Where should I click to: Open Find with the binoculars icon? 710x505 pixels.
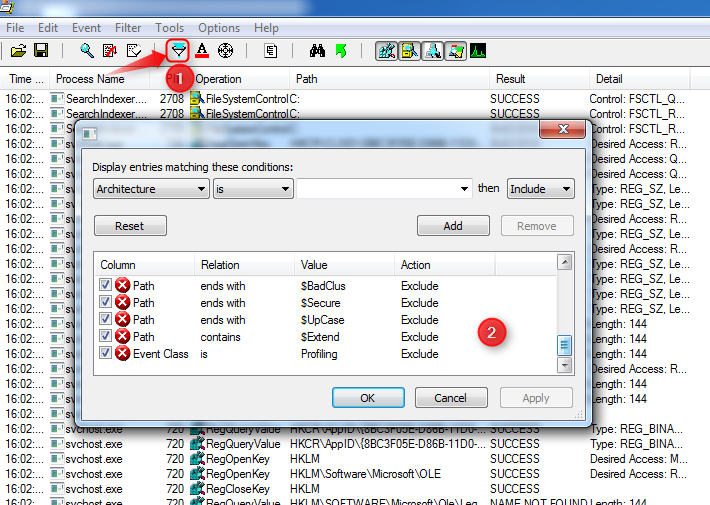(x=317, y=51)
